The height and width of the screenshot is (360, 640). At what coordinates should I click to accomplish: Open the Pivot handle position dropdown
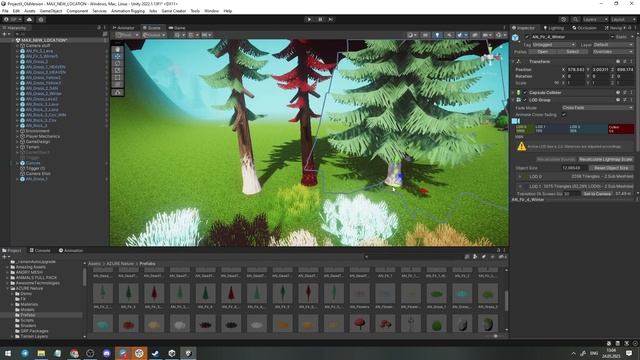click(x=127, y=35)
